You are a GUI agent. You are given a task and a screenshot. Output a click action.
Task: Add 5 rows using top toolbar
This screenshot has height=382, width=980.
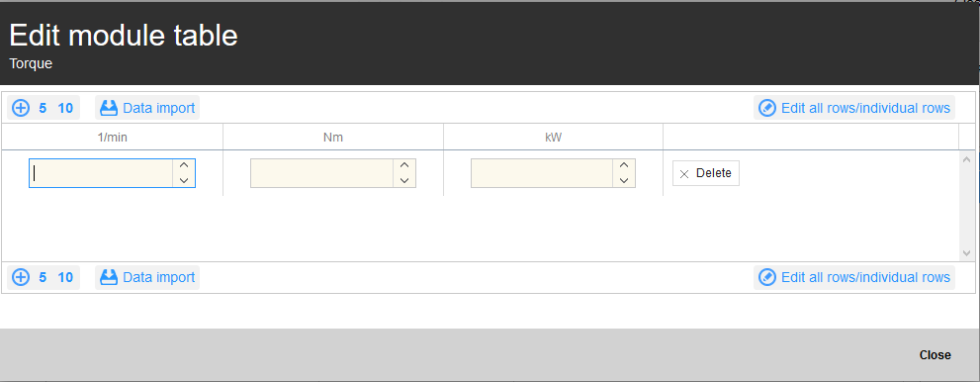(x=43, y=108)
